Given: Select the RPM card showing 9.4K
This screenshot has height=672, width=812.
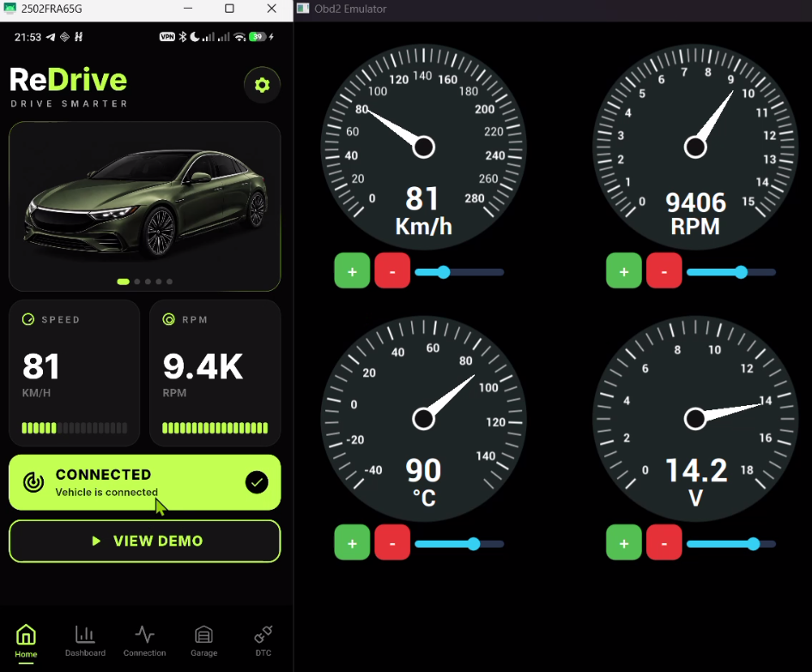Looking at the screenshot, I should 215,372.
